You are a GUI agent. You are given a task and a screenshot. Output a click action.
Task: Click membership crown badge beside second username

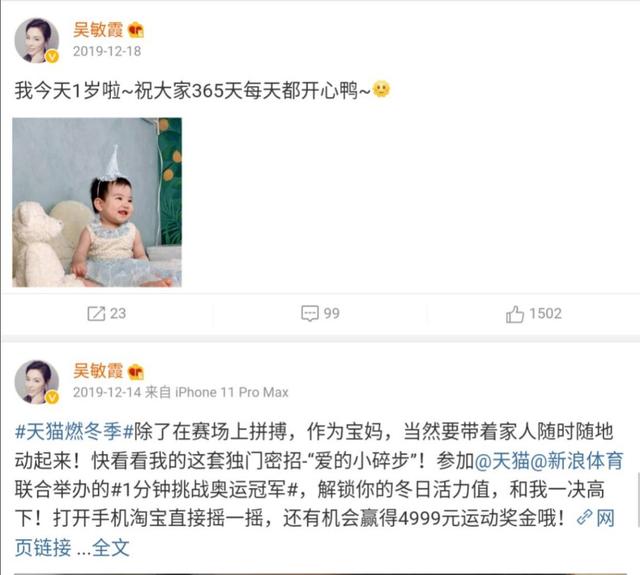[x=136, y=372]
